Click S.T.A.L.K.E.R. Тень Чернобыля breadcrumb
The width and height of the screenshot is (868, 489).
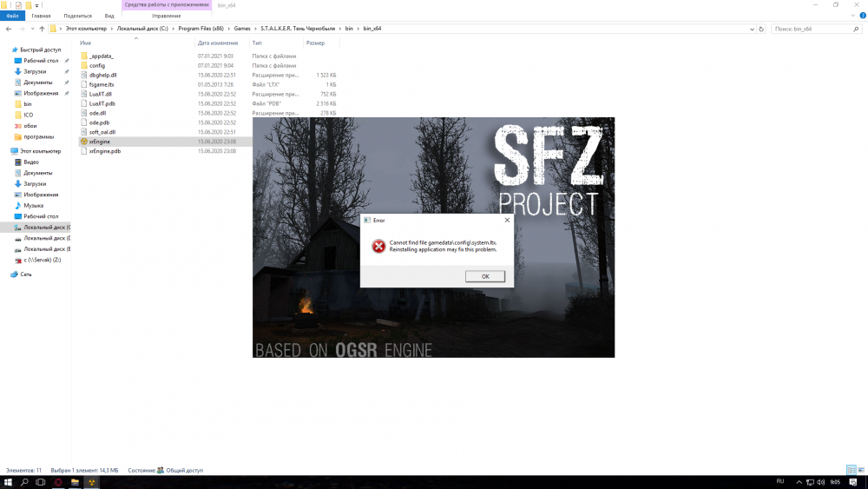click(x=298, y=29)
